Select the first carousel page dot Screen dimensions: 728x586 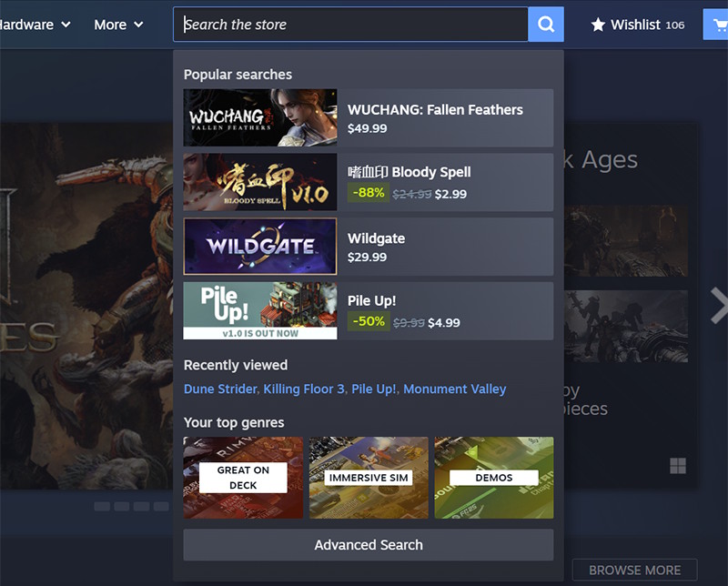[102, 506]
